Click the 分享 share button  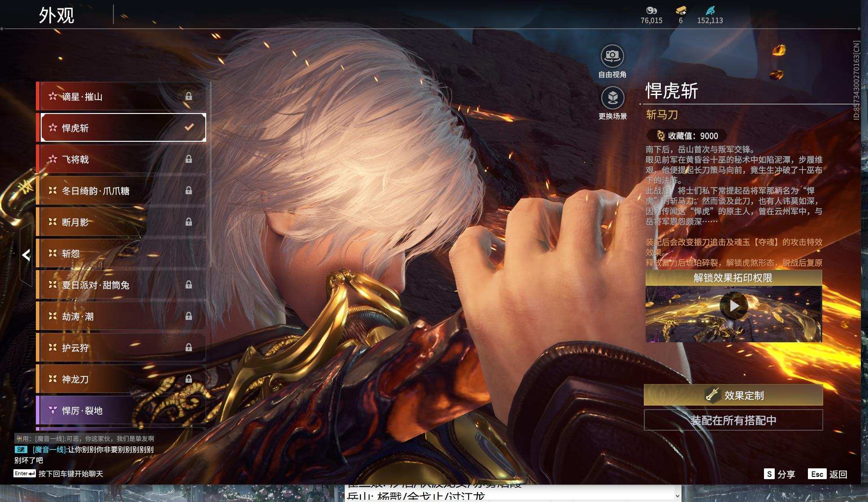(x=780, y=474)
